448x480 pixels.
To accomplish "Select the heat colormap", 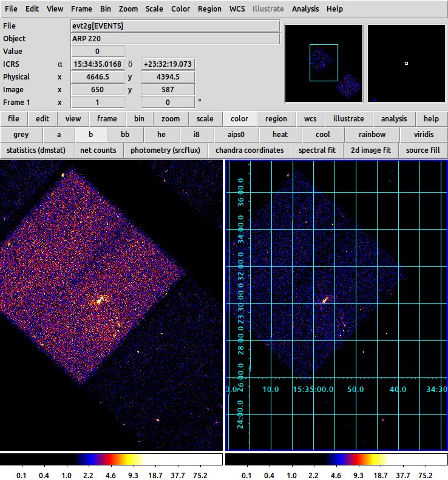I will 280,135.
